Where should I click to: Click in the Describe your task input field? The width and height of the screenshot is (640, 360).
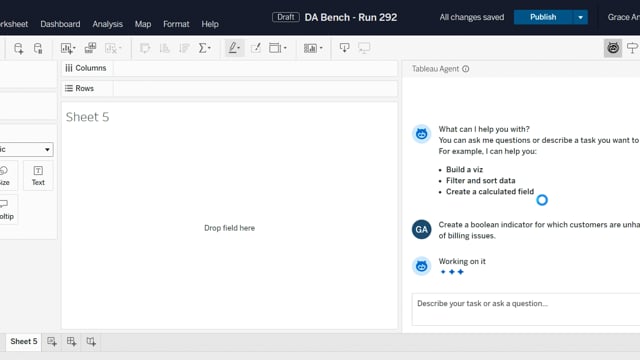click(526, 309)
